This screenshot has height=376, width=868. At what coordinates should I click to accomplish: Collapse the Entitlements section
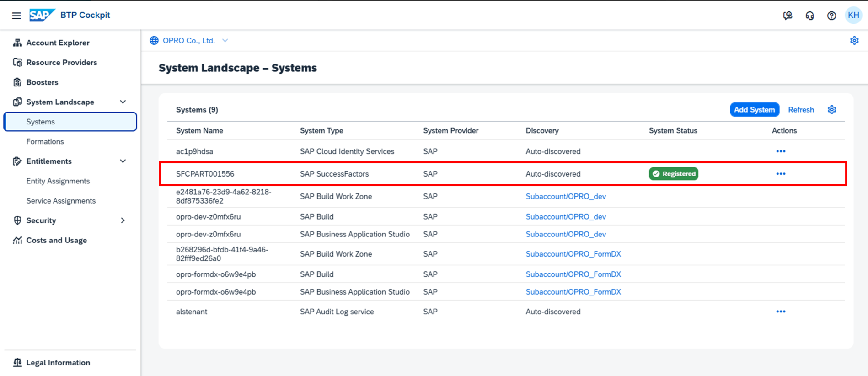click(123, 161)
